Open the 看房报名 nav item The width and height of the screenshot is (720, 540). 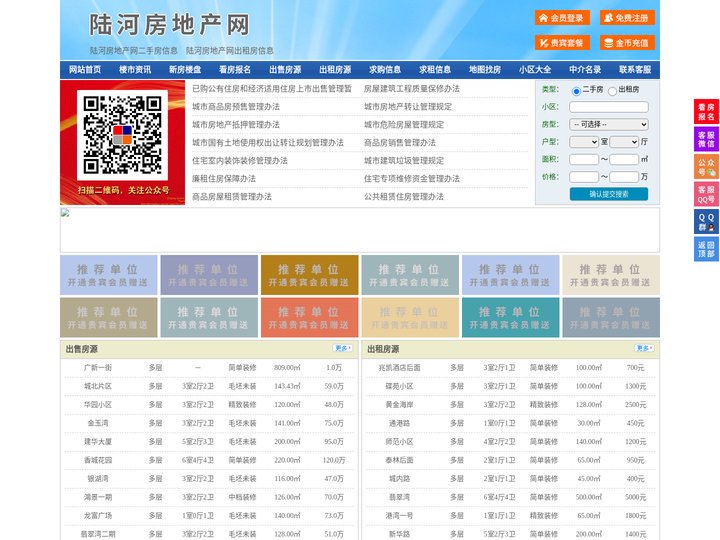(x=235, y=70)
